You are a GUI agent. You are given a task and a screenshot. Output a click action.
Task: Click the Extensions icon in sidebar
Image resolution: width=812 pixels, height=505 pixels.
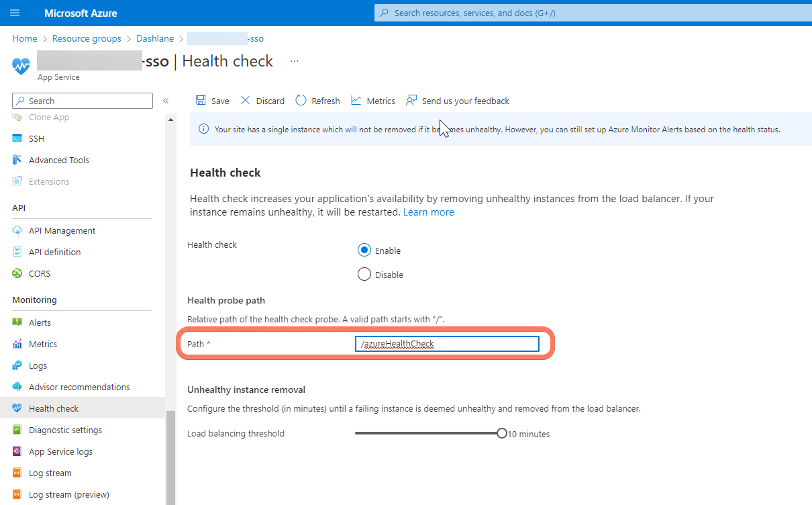[x=17, y=181]
